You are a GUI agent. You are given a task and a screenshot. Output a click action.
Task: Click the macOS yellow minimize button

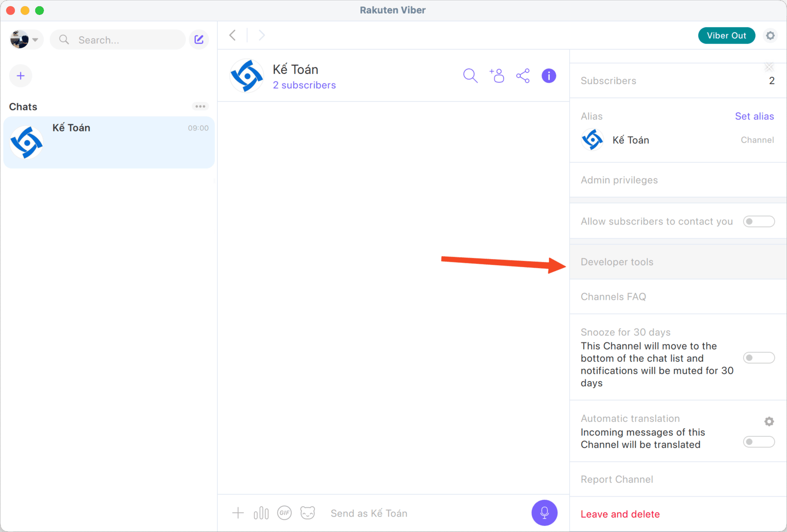point(25,10)
